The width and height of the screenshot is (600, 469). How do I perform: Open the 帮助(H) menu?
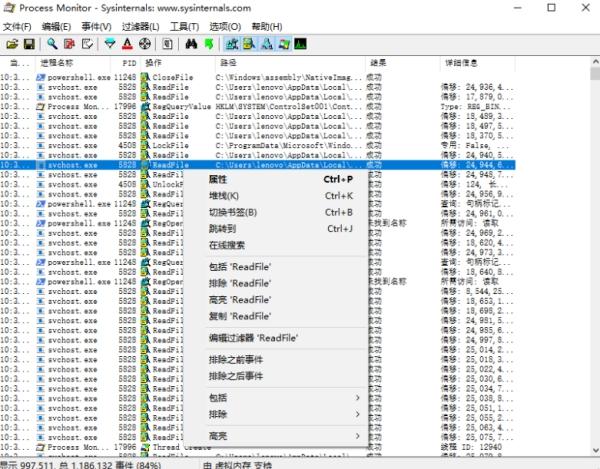click(x=267, y=27)
